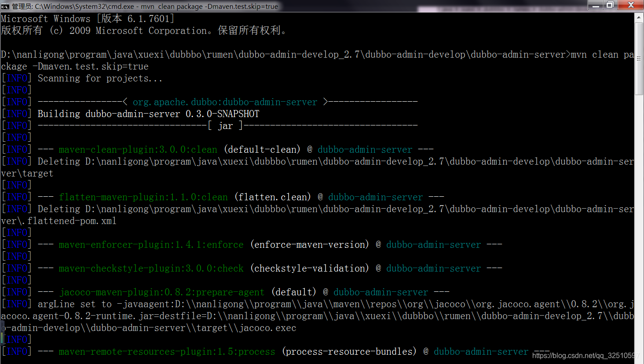Click the '(enforce-maven-version)' text

[310, 245]
